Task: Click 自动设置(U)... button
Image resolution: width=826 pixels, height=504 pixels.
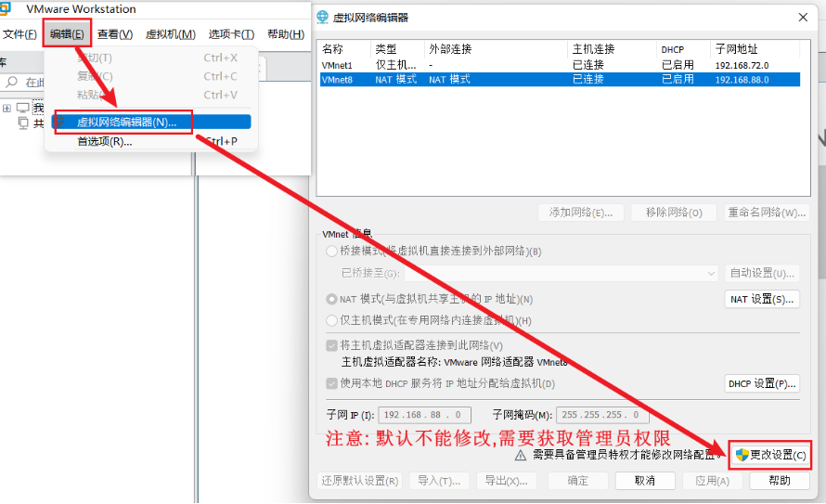Action: click(762, 273)
